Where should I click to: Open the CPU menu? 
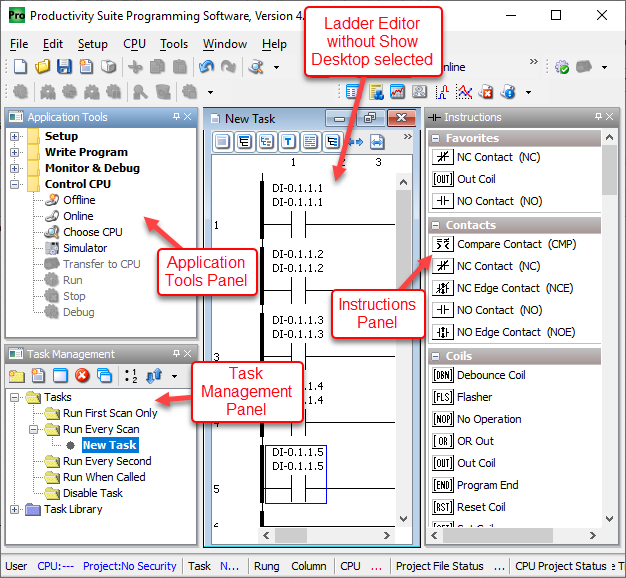[x=134, y=44]
